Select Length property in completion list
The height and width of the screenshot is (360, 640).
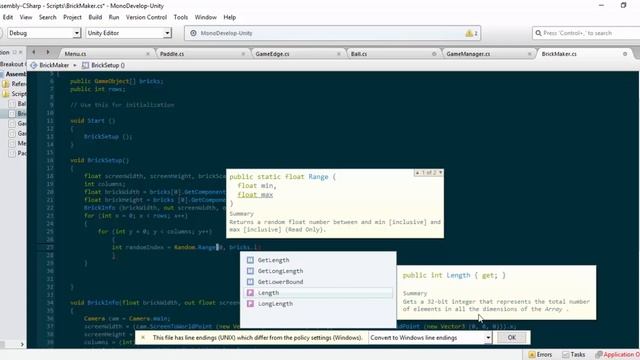[318, 293]
